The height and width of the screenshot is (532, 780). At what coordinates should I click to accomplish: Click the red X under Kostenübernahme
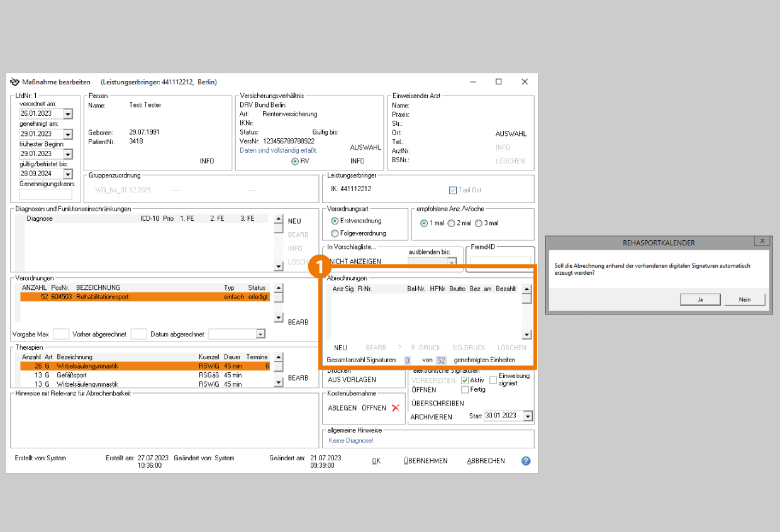click(x=396, y=408)
